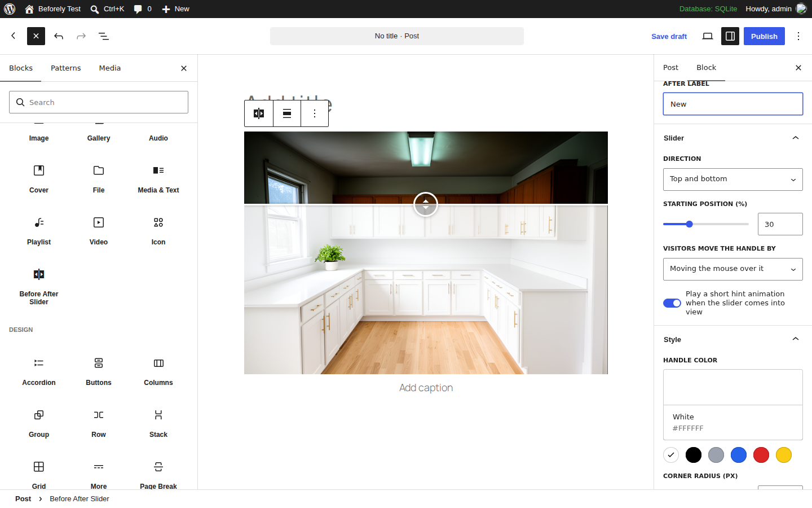Screen dimensions: 812x508
Task: Insert a Row block
Action: (99, 423)
